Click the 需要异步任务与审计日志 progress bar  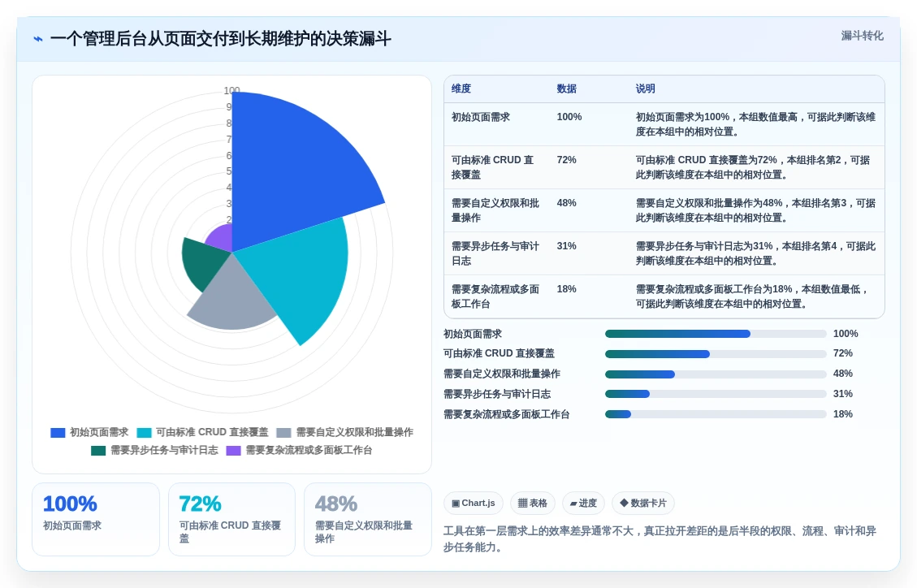pyautogui.click(x=716, y=394)
